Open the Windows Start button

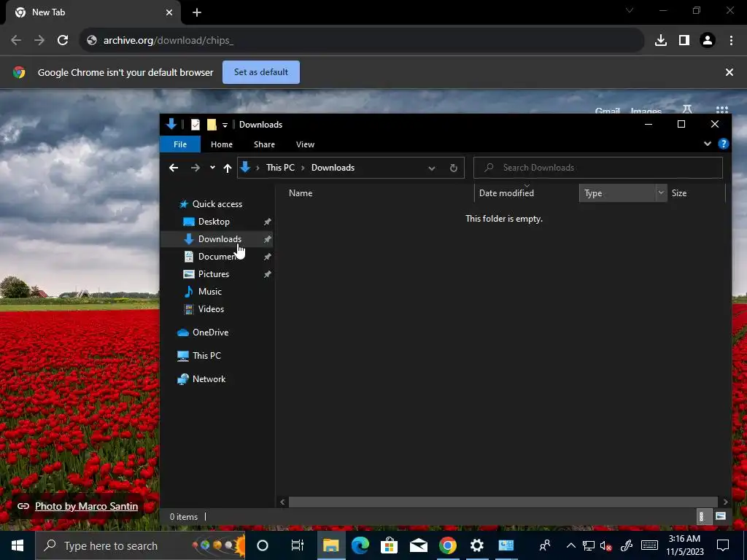(x=18, y=545)
